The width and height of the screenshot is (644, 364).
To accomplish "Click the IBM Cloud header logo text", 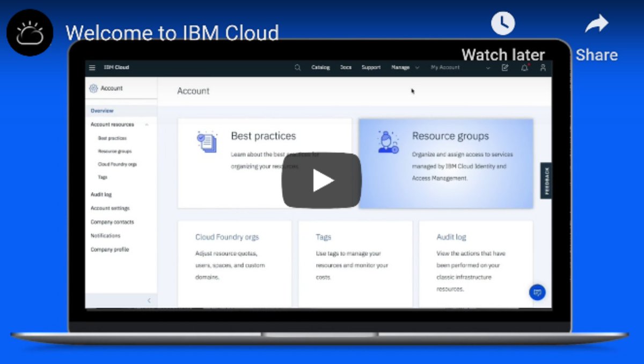I will click(116, 68).
